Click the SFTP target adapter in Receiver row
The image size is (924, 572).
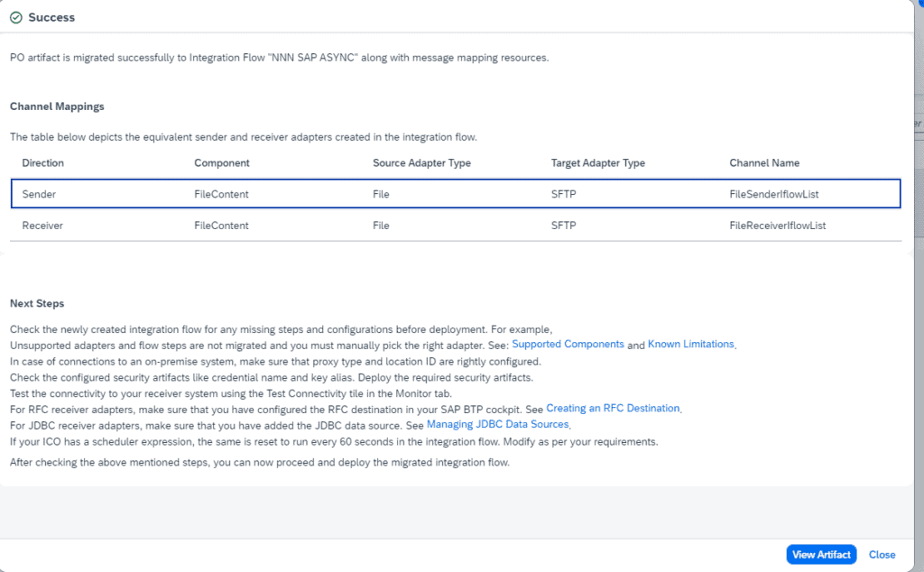point(563,225)
